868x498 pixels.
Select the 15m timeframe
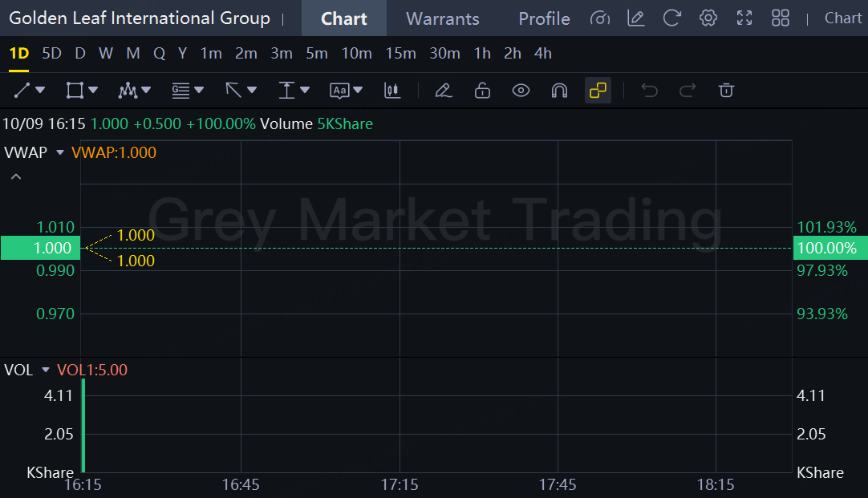click(x=400, y=54)
